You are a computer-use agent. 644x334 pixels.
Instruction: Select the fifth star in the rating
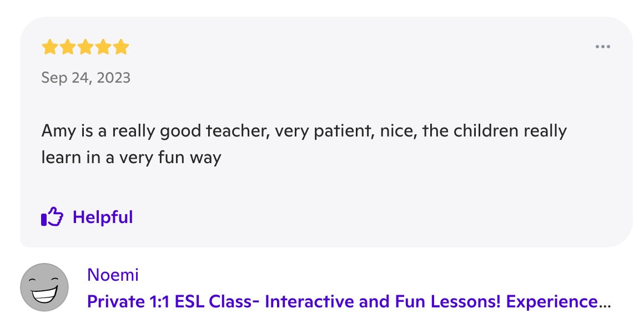(121, 47)
